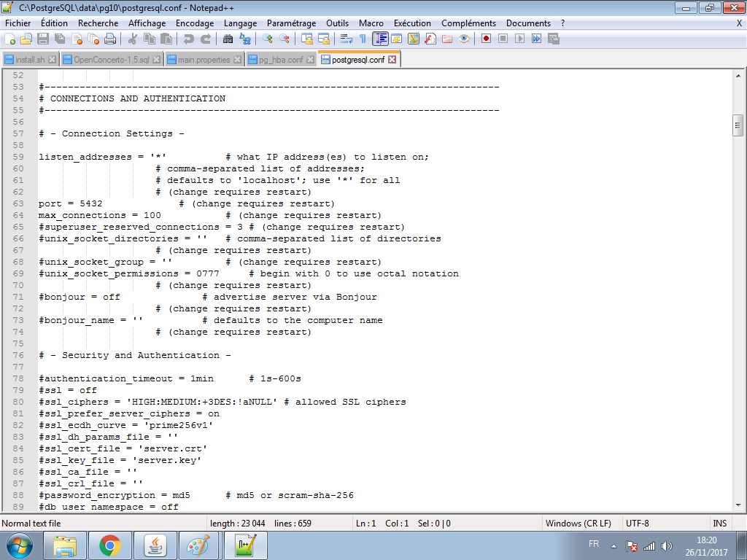
Task: Open a file with the folder icon
Action: (x=26, y=39)
